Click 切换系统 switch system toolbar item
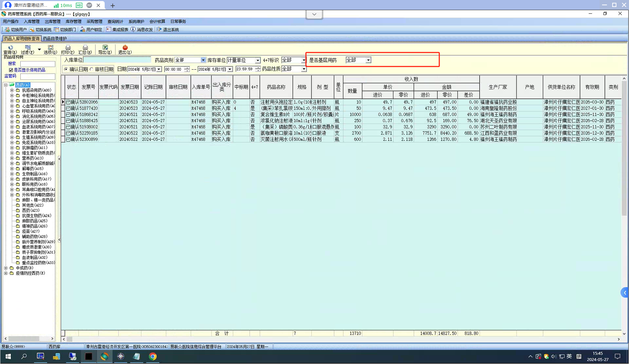Viewport: 629px width, 364px height. tap(40, 30)
